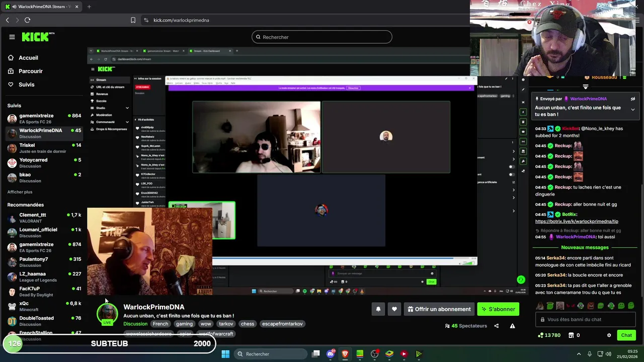
Task: Click the taskbar microphone icon
Action: pyautogui.click(x=590, y=354)
